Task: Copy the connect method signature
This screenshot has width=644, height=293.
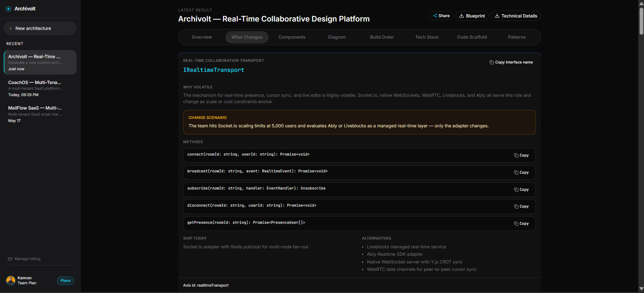Action: [521, 156]
